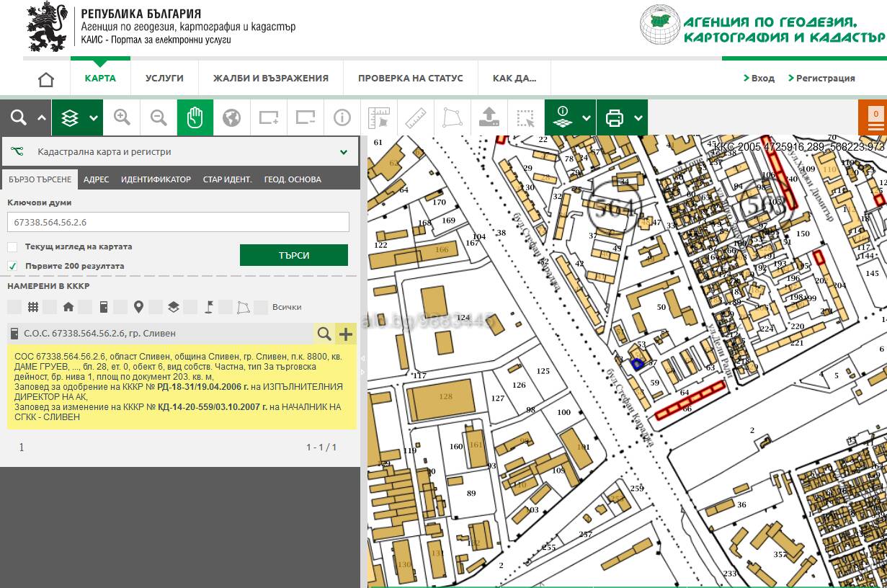Activate the pan hand tool
Screen dimensions: 887x588
(195, 117)
